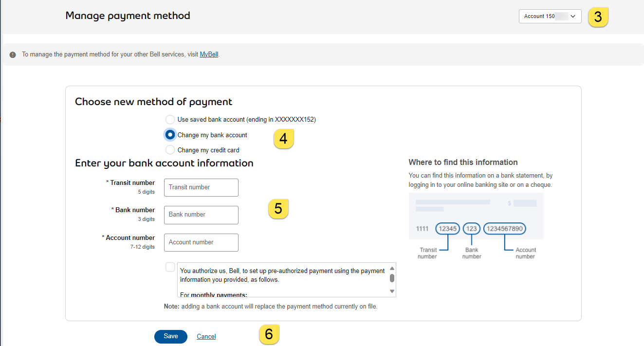Enable the pre-authorized payment authorization checkbox

pos(170,267)
